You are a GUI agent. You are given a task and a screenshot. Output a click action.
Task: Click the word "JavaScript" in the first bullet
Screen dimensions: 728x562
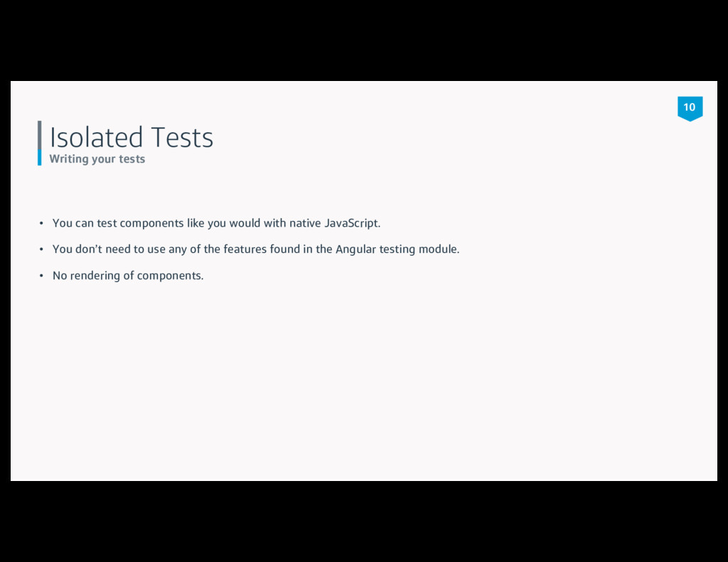pos(352,223)
